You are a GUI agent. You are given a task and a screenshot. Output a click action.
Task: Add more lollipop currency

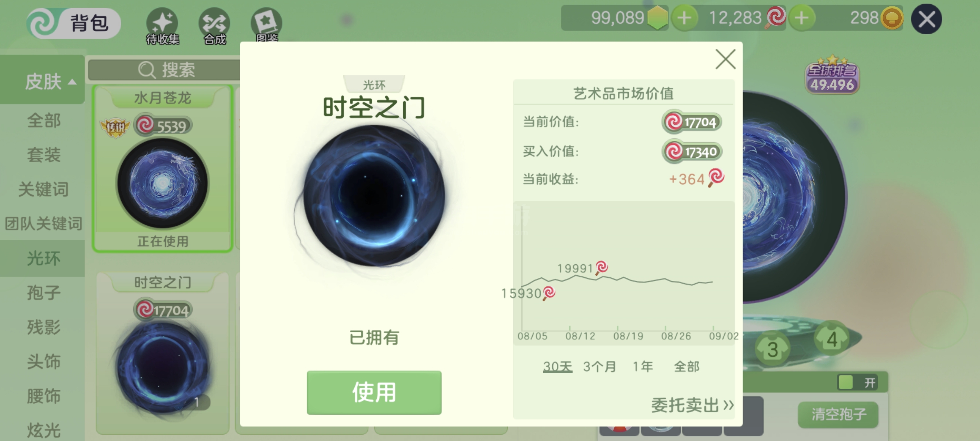click(802, 18)
